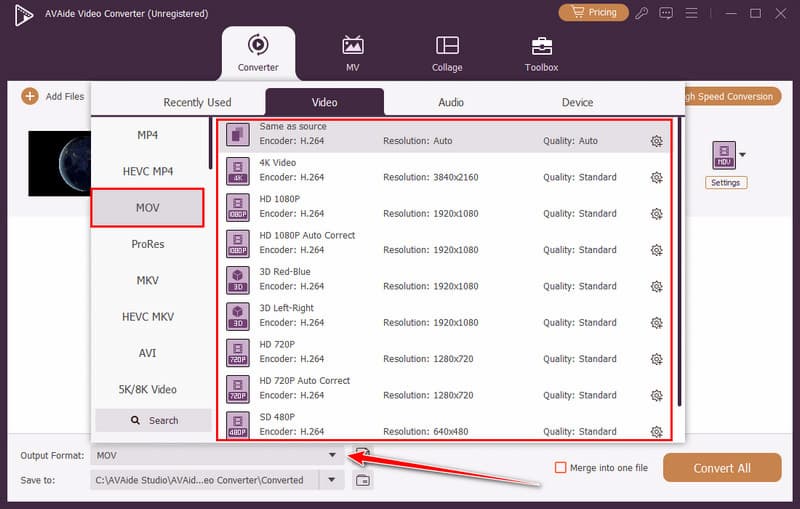Open the save folder icon
This screenshot has width=800, height=509.
click(363, 480)
